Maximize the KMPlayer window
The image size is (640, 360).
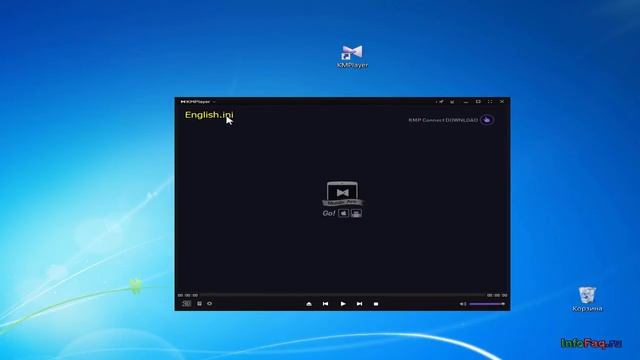tap(478, 102)
